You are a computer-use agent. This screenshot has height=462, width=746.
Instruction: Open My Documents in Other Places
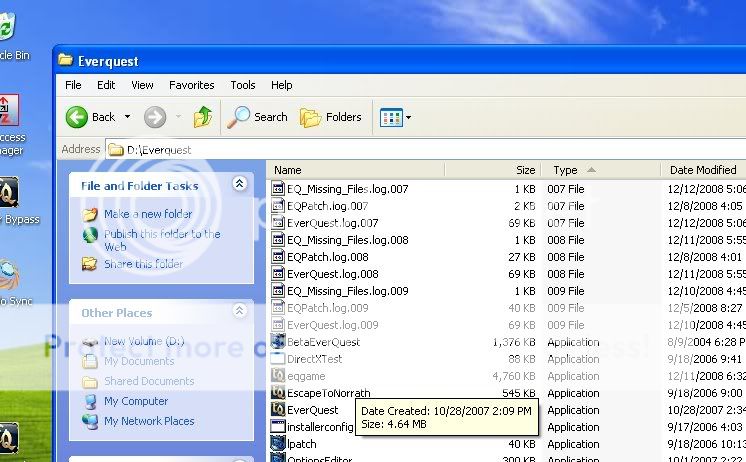click(139, 362)
